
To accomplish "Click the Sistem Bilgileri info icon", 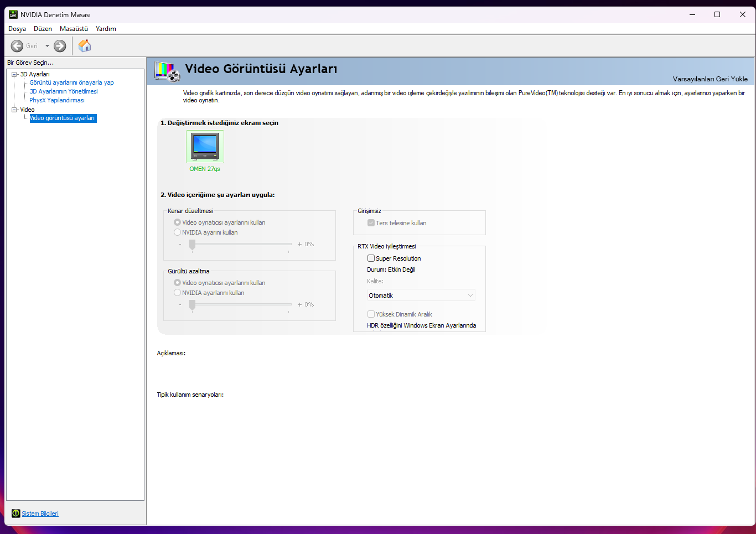I will (15, 514).
